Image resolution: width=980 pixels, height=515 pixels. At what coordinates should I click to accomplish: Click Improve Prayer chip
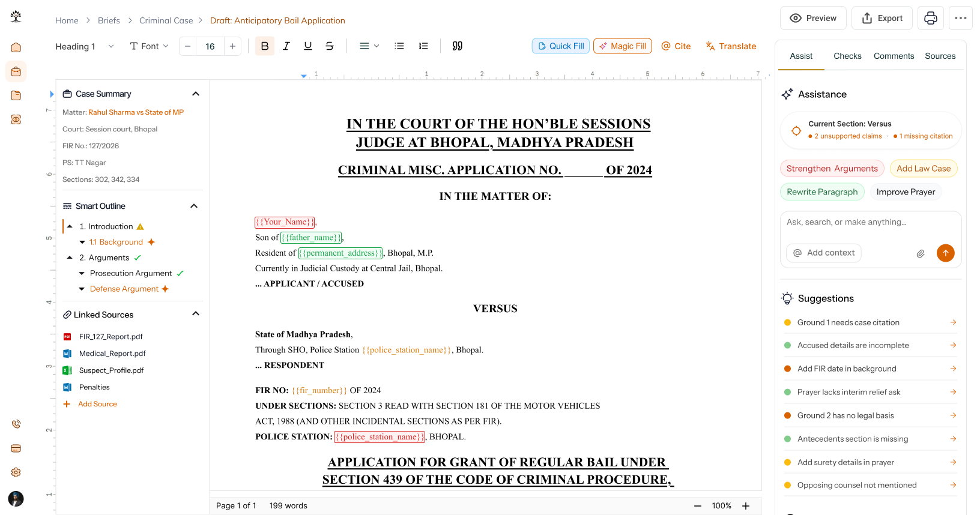[x=906, y=192]
